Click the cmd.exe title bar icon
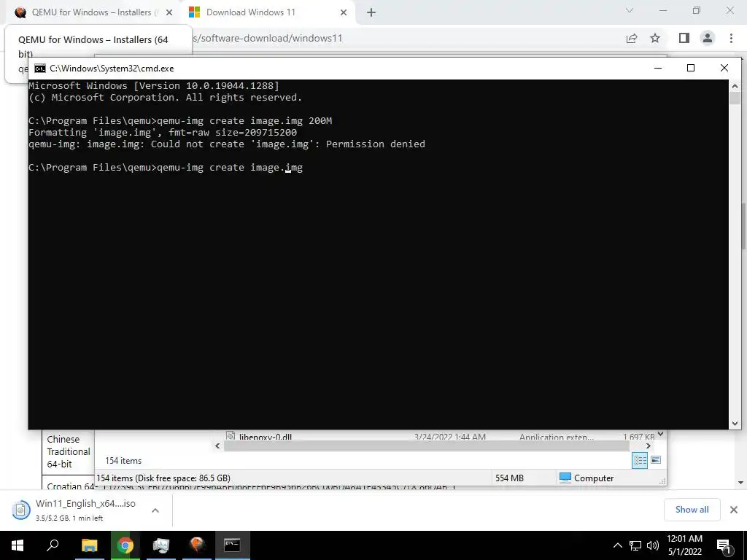Screen dimensions: 747x560 click(40, 69)
